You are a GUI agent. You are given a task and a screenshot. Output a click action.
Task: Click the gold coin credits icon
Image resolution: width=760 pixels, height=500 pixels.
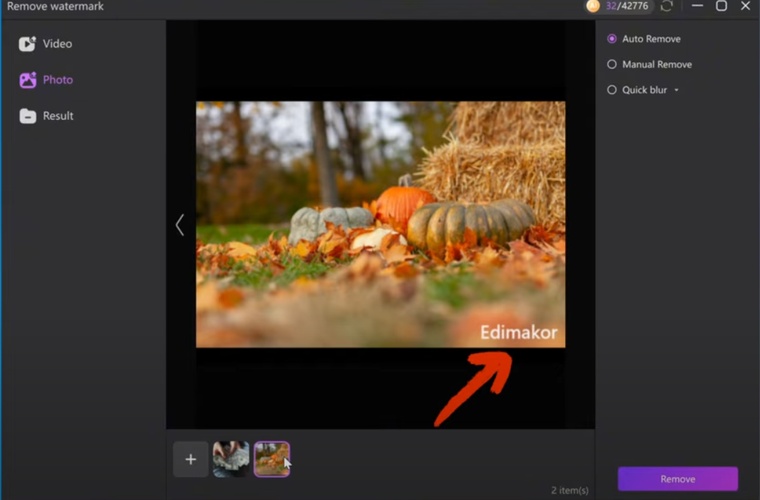(593, 6)
